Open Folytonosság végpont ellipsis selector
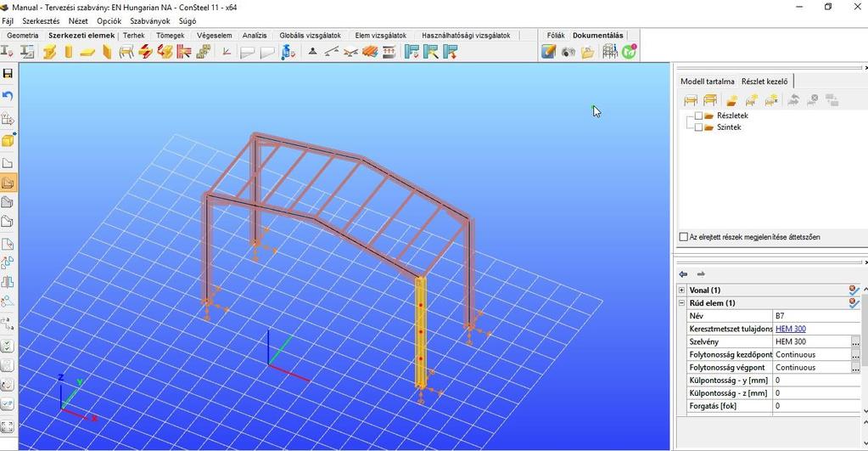The height and width of the screenshot is (451, 868). pyautogui.click(x=855, y=367)
